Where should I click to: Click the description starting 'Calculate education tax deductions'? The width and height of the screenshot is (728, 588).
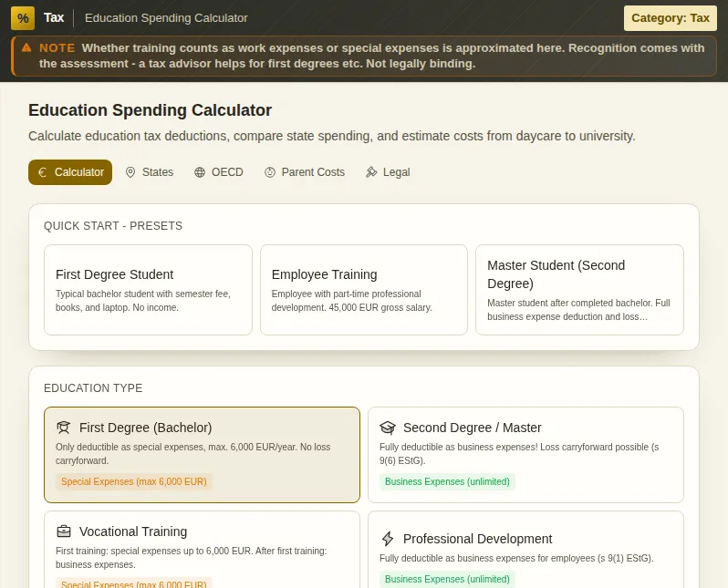click(x=331, y=136)
